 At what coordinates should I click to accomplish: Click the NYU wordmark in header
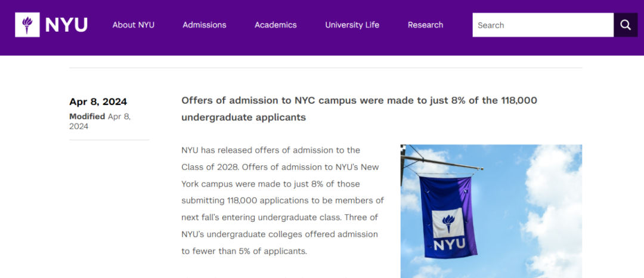click(66, 25)
